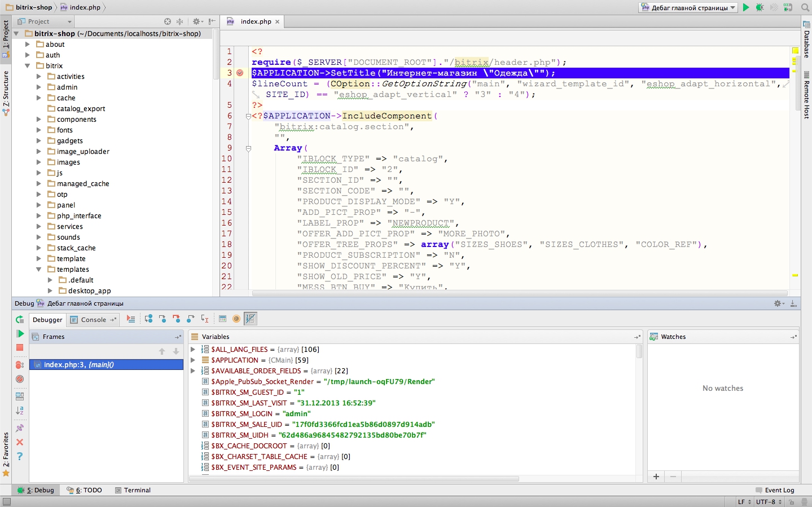The image size is (812, 507).
Task: Open the Evaluate Expression icon
Action: pyautogui.click(x=222, y=319)
